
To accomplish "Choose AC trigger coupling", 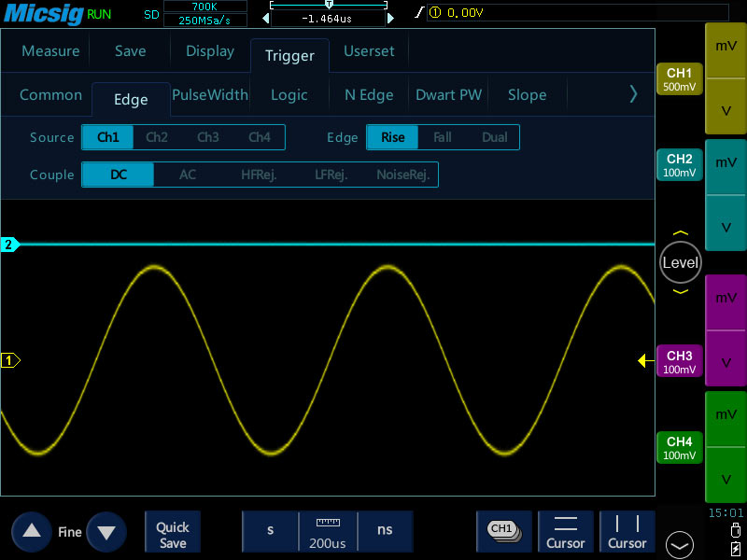I will point(188,175).
